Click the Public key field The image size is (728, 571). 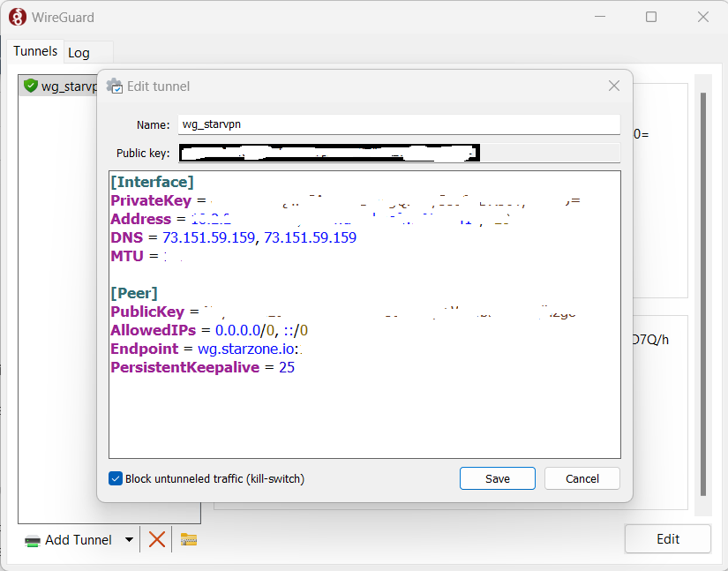(x=399, y=153)
